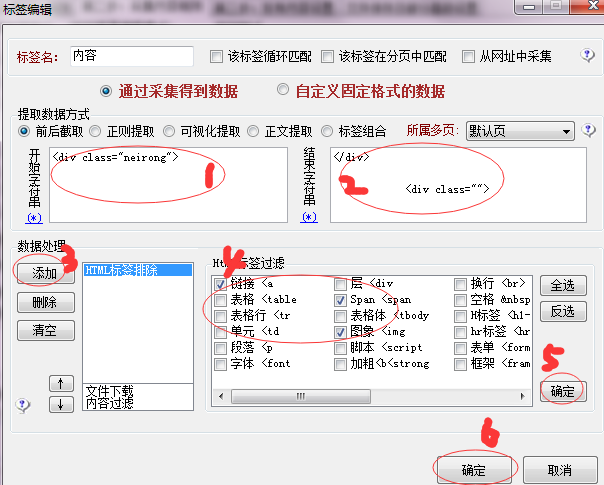The image size is (604, 485).
Task: Enable 该标签循环匹配 checkbox
Action: tap(216, 57)
